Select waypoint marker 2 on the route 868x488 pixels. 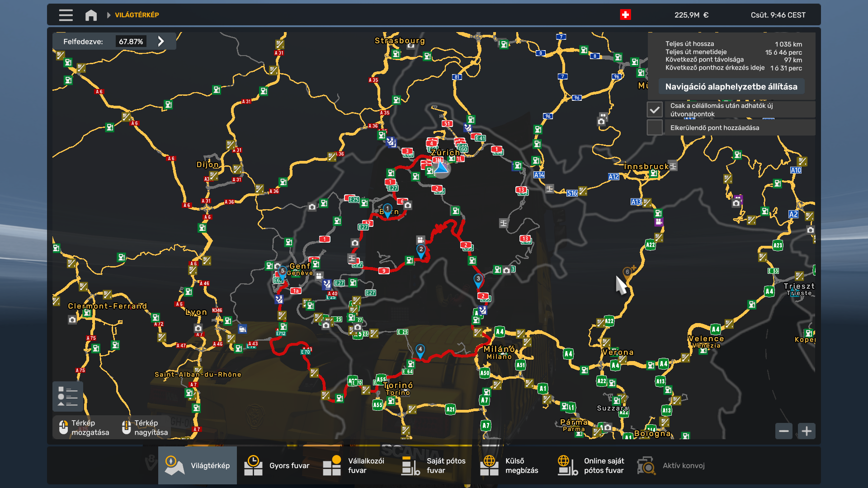[x=421, y=251]
